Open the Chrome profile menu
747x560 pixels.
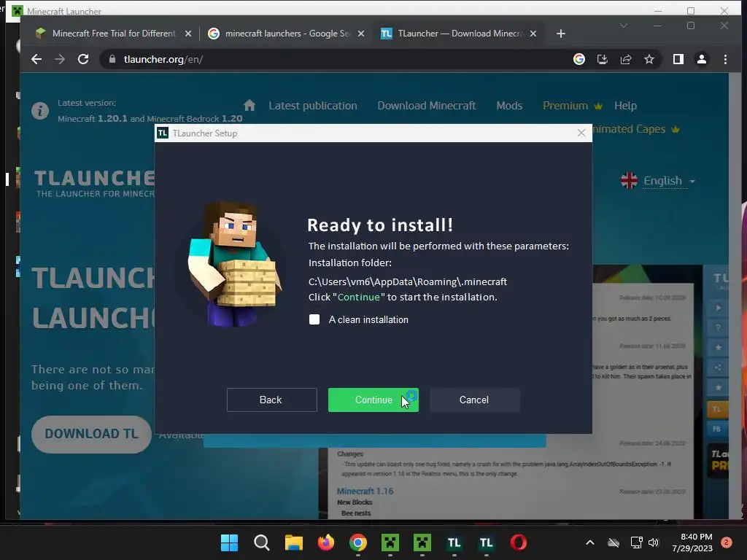702,59
